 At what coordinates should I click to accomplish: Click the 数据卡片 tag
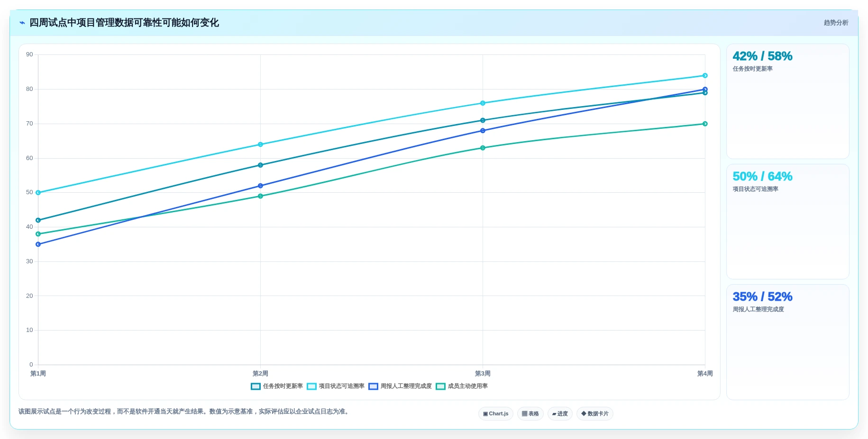coord(594,413)
